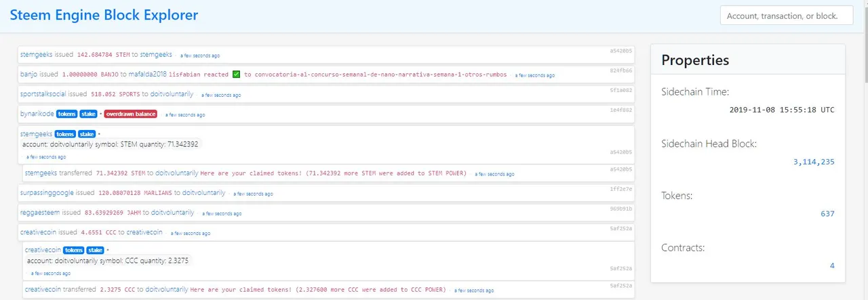Open transaction hash 1ff2e7e
Image resolution: width=868 pixels, height=300 pixels.
click(620, 189)
